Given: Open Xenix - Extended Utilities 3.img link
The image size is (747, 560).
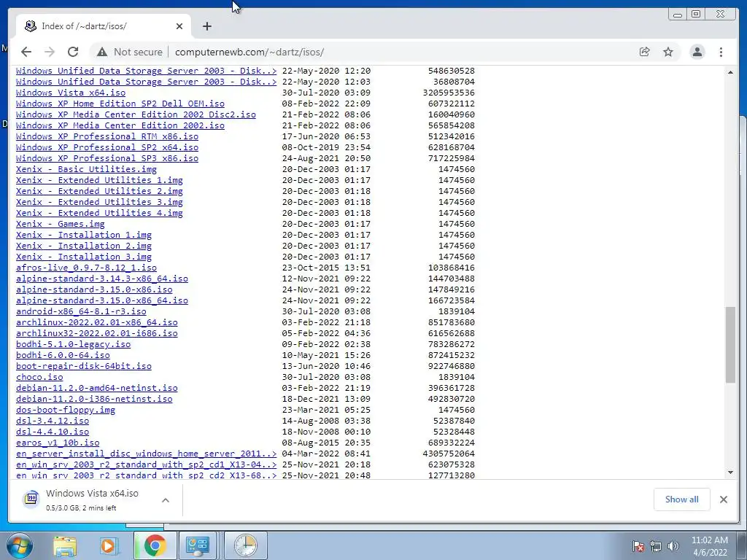Looking at the screenshot, I should click(99, 202).
